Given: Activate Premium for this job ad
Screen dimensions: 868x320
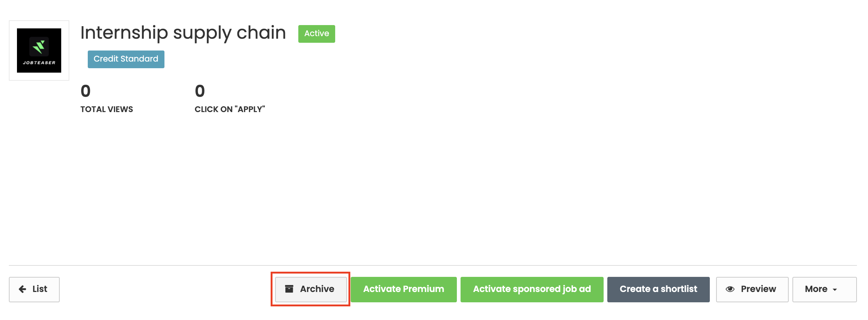Looking at the screenshot, I should click(403, 289).
